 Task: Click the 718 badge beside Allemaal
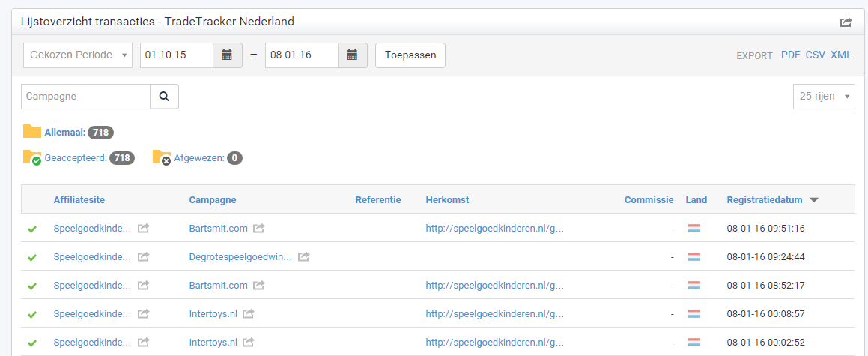101,133
